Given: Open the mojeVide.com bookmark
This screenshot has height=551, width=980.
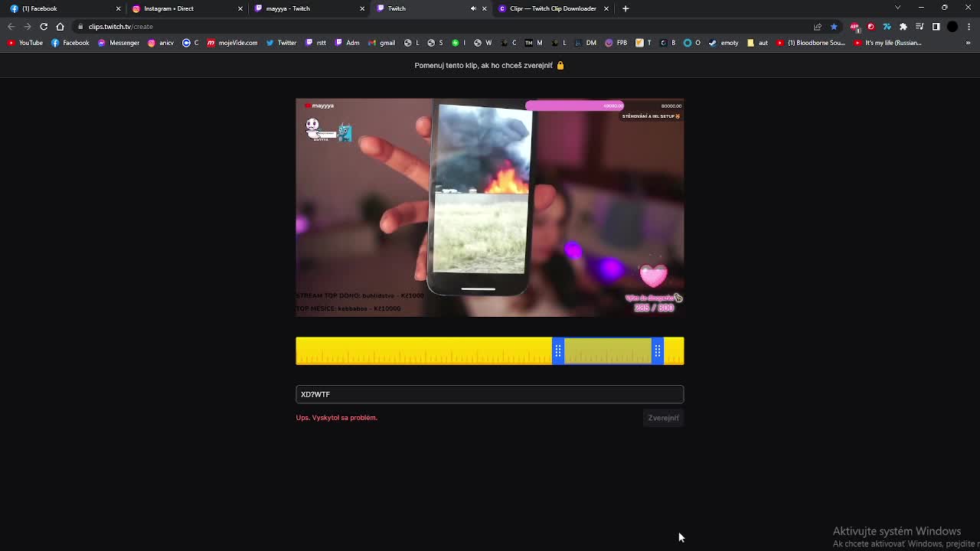Looking at the screenshot, I should [x=232, y=43].
